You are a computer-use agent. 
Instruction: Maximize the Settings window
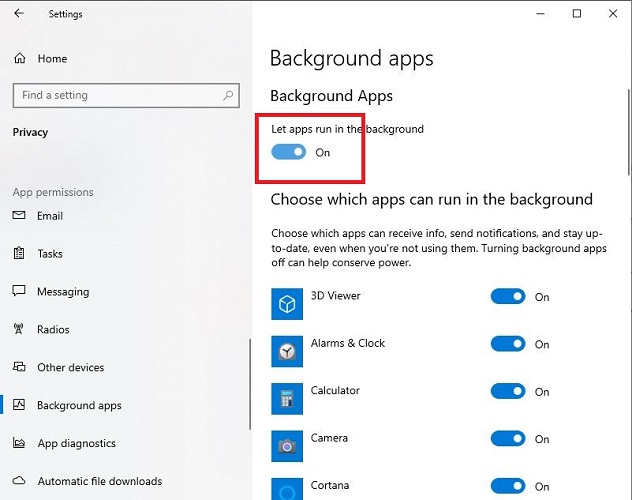coord(577,14)
